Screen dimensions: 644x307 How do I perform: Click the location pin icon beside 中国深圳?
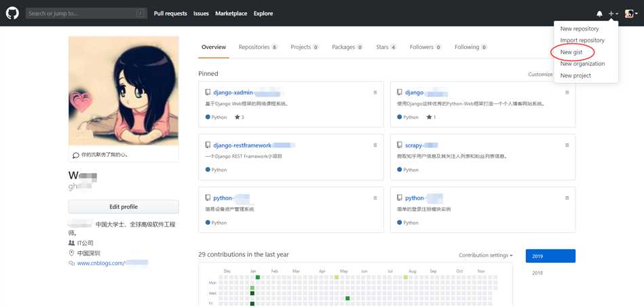71,253
